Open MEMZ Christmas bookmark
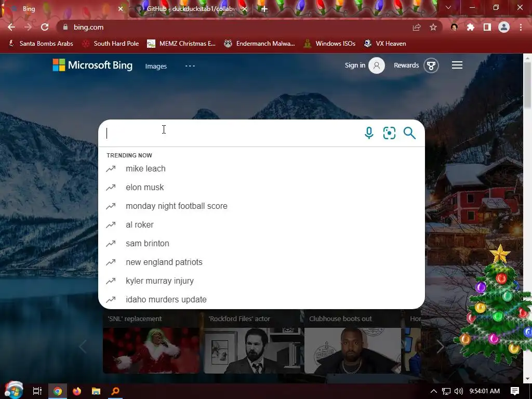Image resolution: width=532 pixels, height=399 pixels. pyautogui.click(x=181, y=44)
